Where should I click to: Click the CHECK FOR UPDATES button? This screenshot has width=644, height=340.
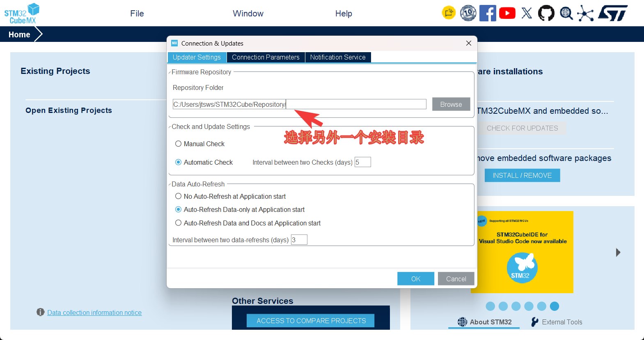pyautogui.click(x=522, y=128)
